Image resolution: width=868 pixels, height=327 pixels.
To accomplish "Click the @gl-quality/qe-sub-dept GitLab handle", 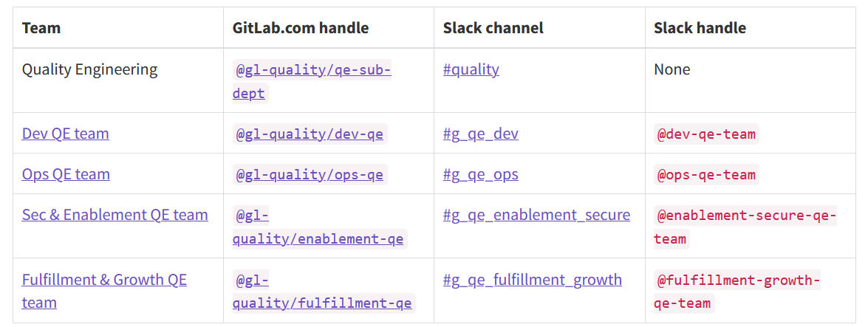I will [x=312, y=82].
